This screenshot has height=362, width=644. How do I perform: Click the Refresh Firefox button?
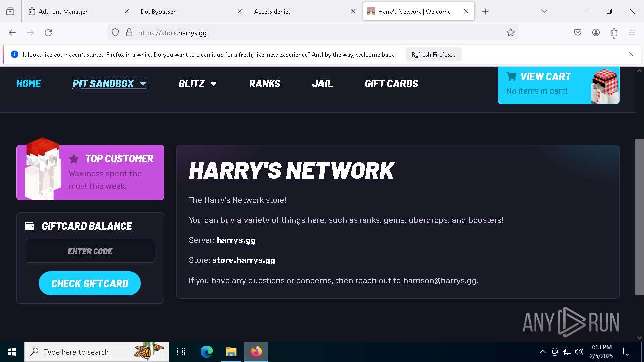point(433,55)
